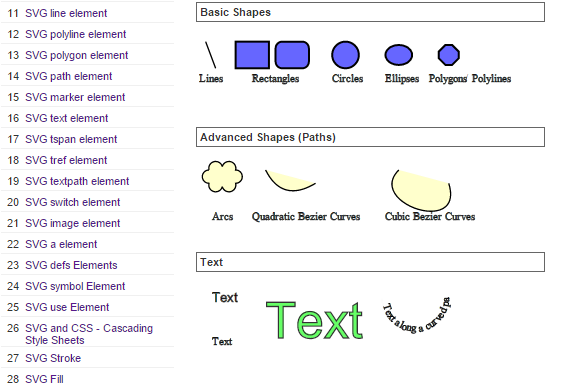This screenshot has width=586, height=388.
Task: Click the diagonal line shape above Lines
Action: 210,55
